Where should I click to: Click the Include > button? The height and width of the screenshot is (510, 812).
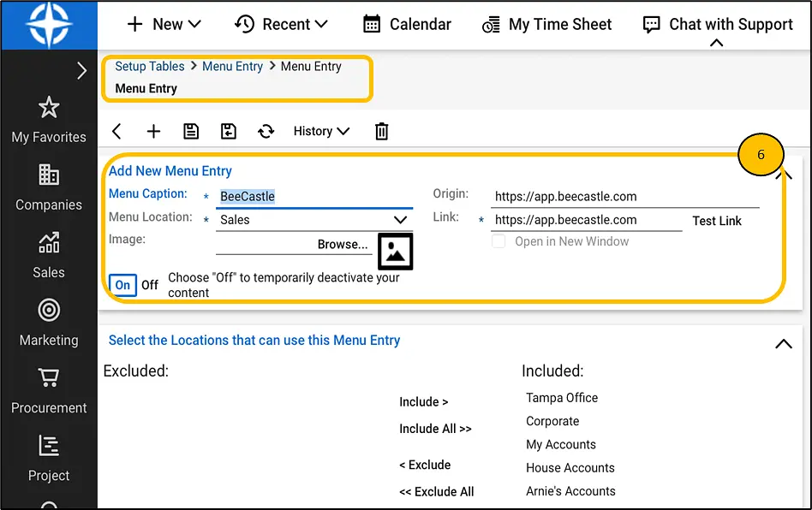click(424, 402)
